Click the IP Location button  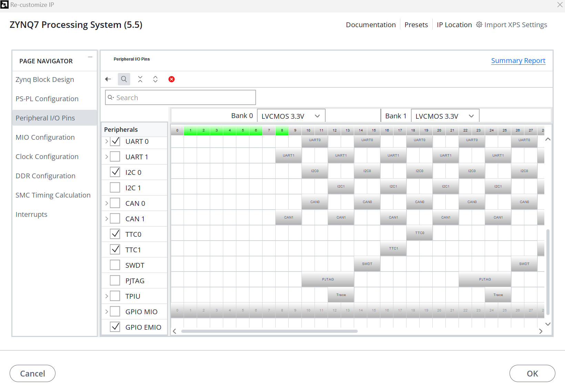pos(454,25)
